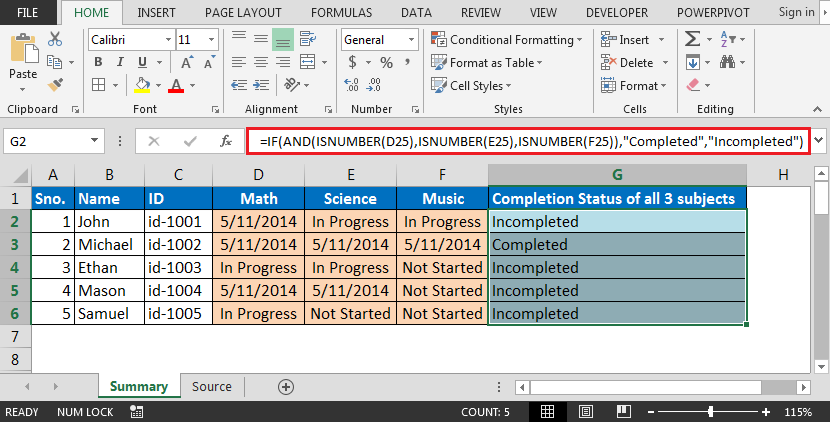Open Cell Styles gallery

(471, 86)
